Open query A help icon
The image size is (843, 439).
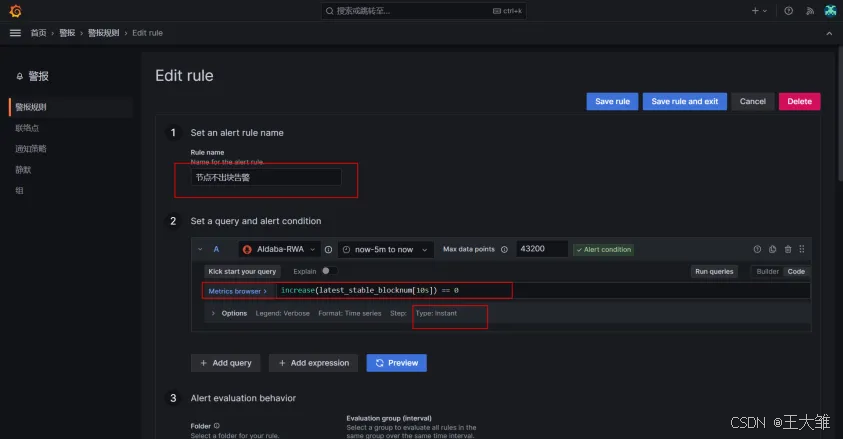(x=757, y=249)
